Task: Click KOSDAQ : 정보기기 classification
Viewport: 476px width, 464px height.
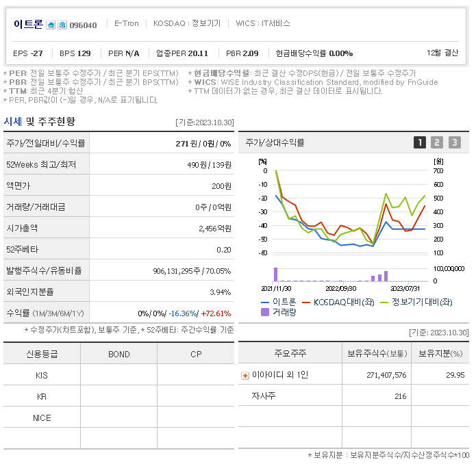Action: (x=187, y=23)
